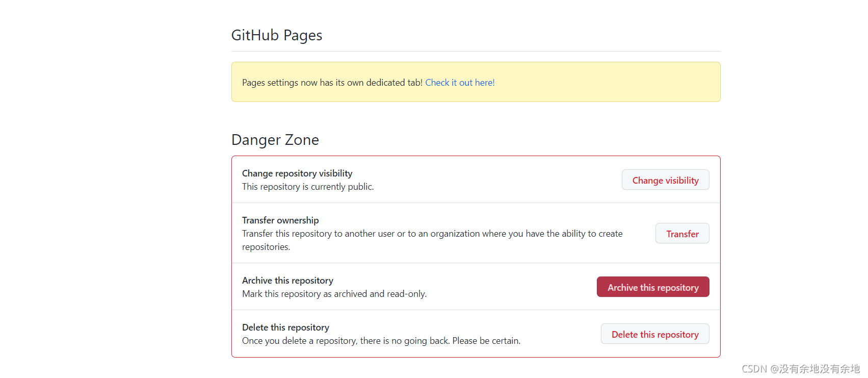Click the 'Archive this repository' bold title text
This screenshot has width=868, height=378.
(287, 281)
